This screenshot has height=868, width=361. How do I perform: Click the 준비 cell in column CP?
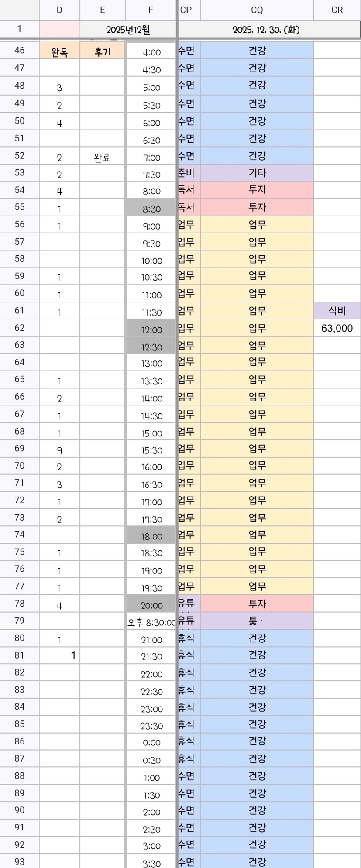tap(186, 173)
